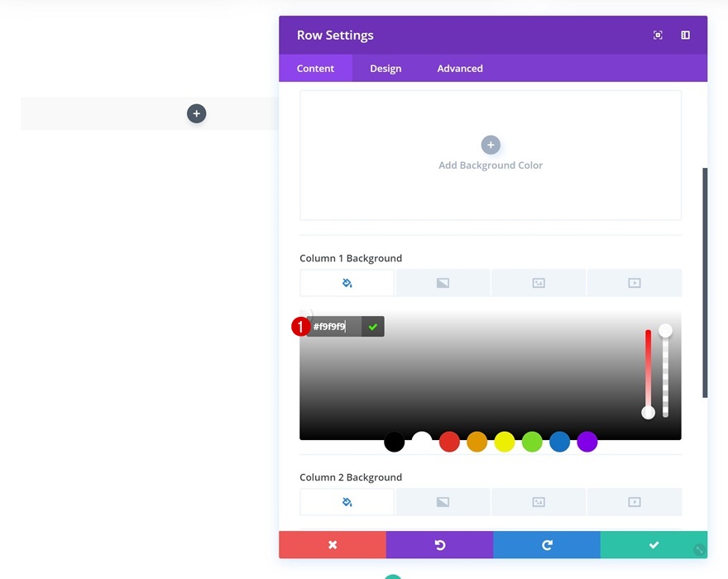Screen dimensions: 728x579
Task: Click the Row Settings title
Action: (x=335, y=36)
